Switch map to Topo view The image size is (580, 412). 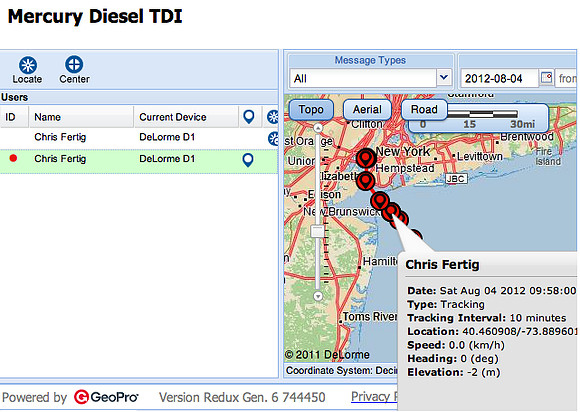pos(311,109)
